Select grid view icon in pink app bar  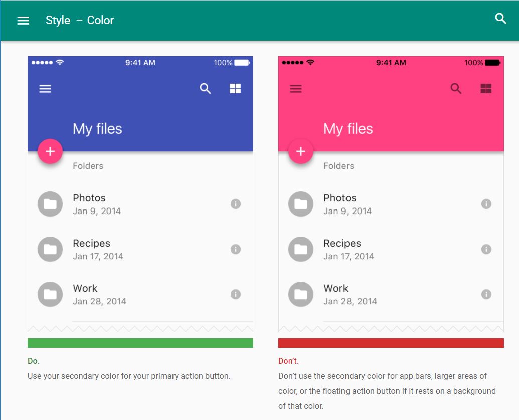[x=486, y=88]
